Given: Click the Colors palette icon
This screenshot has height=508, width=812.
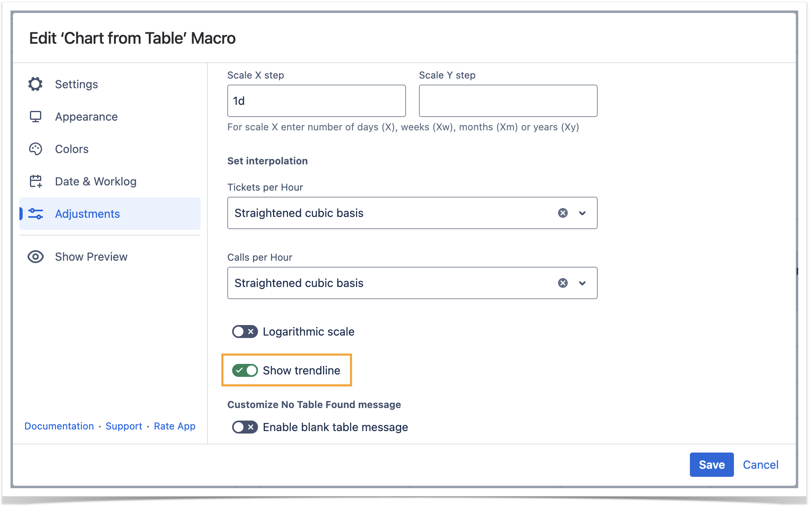Looking at the screenshot, I should (x=36, y=149).
